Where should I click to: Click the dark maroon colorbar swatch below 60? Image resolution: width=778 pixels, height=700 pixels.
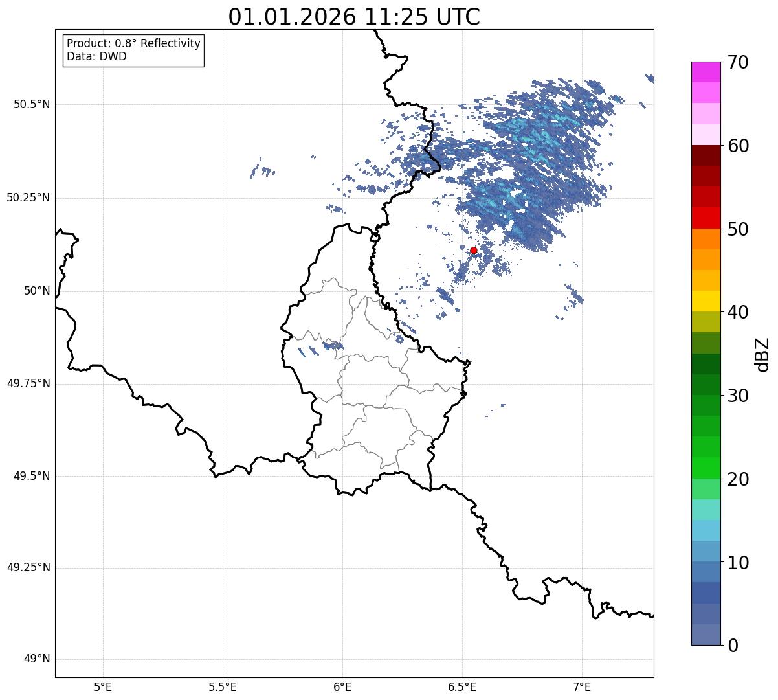tap(706, 155)
